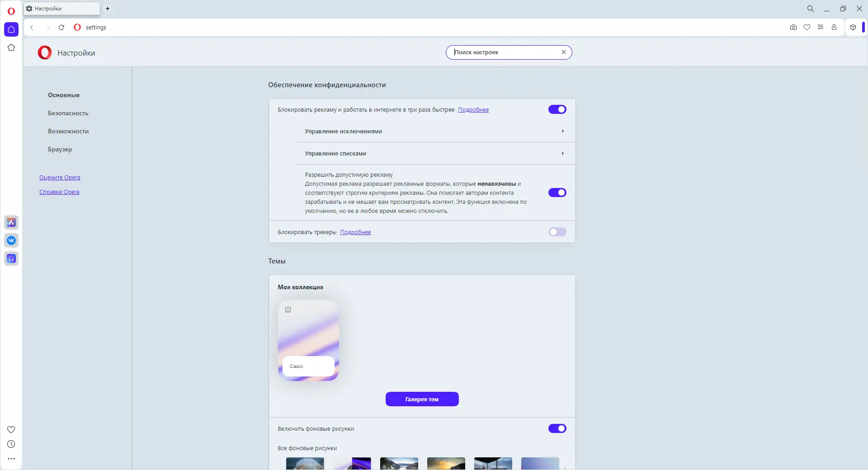Open the Easy Setup sliders icon
Screen dimensions: 868x470
[x=821, y=27]
